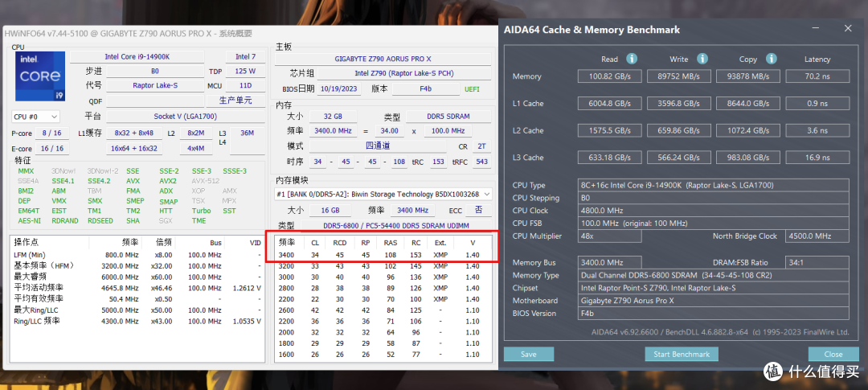Click the Intel Core i9 logo in HWiNFO64
868x390 pixels.
[40, 76]
